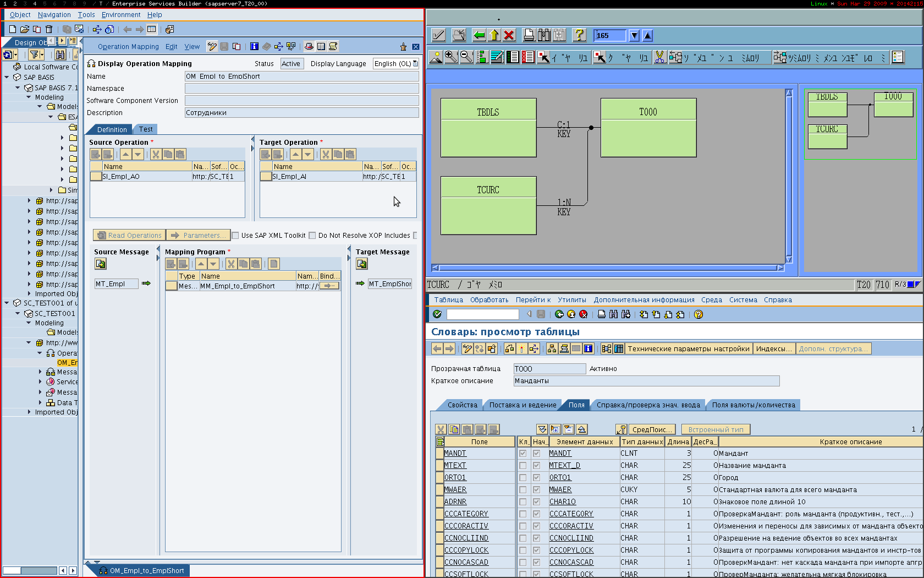The width and height of the screenshot is (924, 578).
Task: Open the Environment menu
Action: tap(121, 15)
